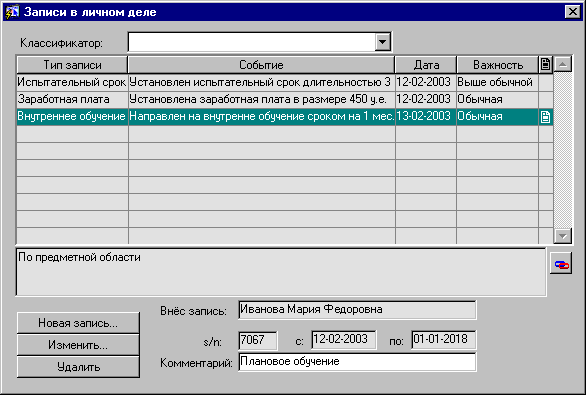
Task: Click the Событие column header
Action: [261, 65]
